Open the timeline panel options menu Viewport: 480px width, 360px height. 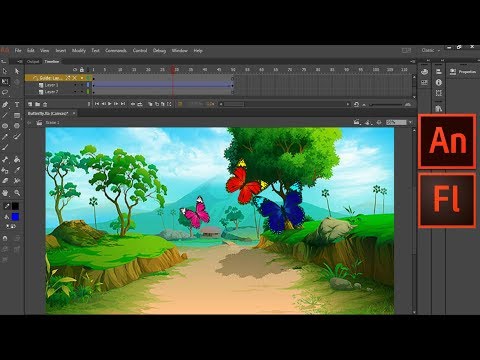[413, 61]
